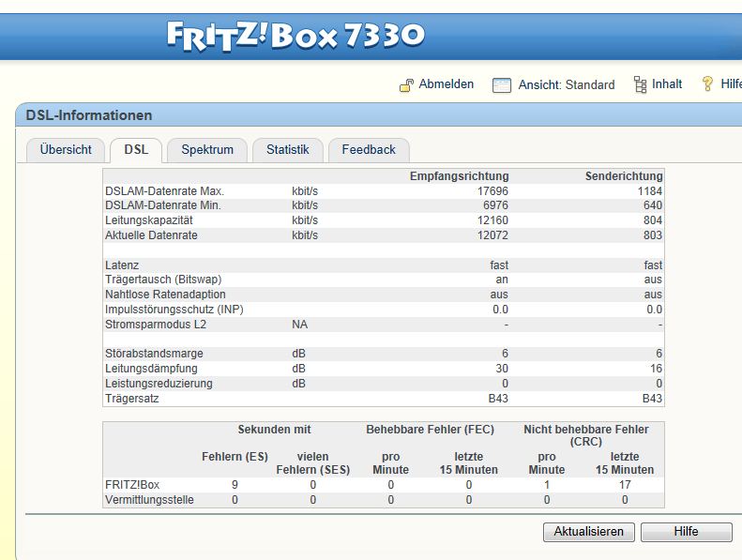Click the Vermittlungsstelle row label
This screenshot has height=560, width=742.
click(149, 500)
